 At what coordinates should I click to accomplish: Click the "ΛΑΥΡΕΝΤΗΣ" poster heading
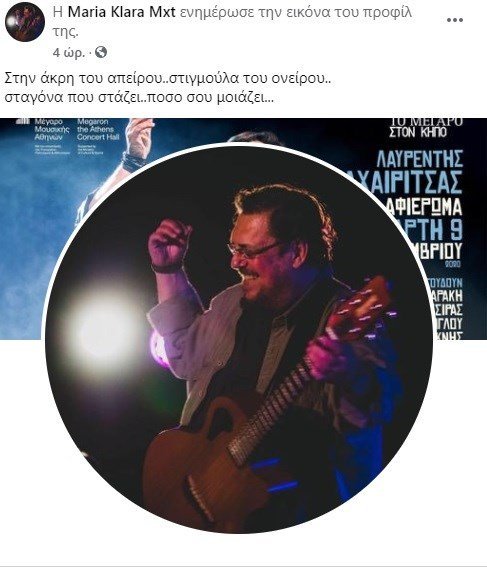(420, 159)
